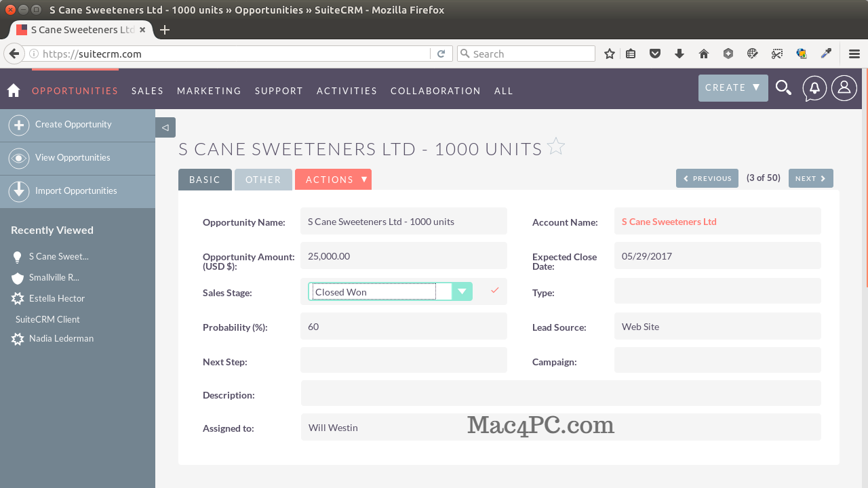868x488 pixels.
Task: Go to the Previous opportunity
Action: (707, 178)
